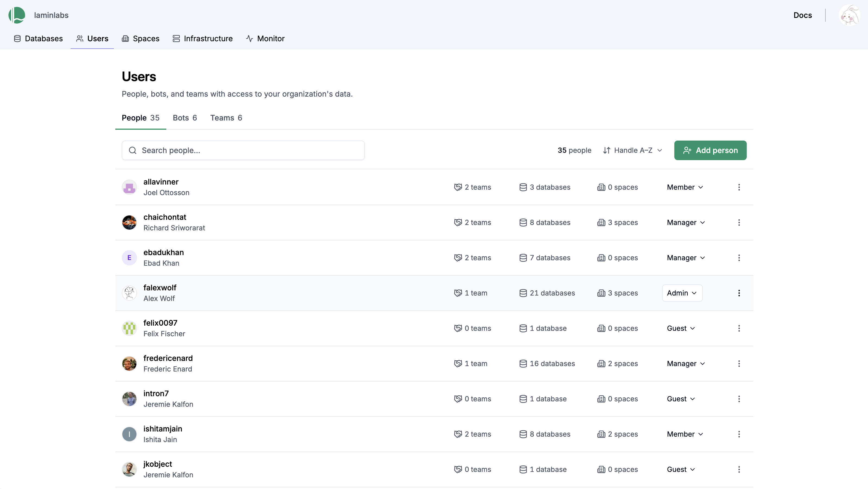Open felix0097's Guest role dropdown
This screenshot has height=489, width=868.
[x=681, y=328]
